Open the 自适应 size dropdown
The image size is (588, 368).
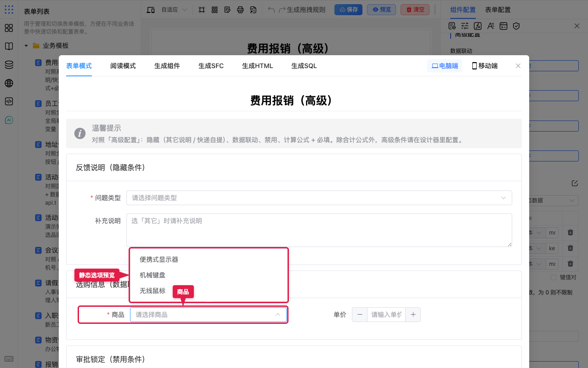(174, 10)
